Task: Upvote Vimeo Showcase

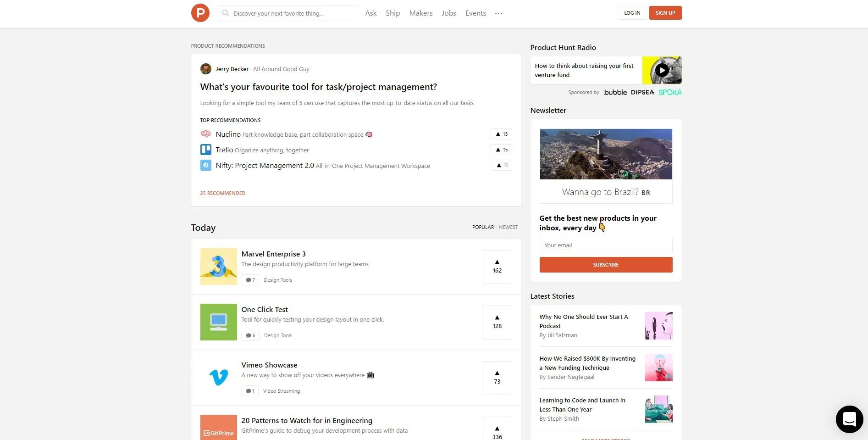Action: pyautogui.click(x=498, y=378)
